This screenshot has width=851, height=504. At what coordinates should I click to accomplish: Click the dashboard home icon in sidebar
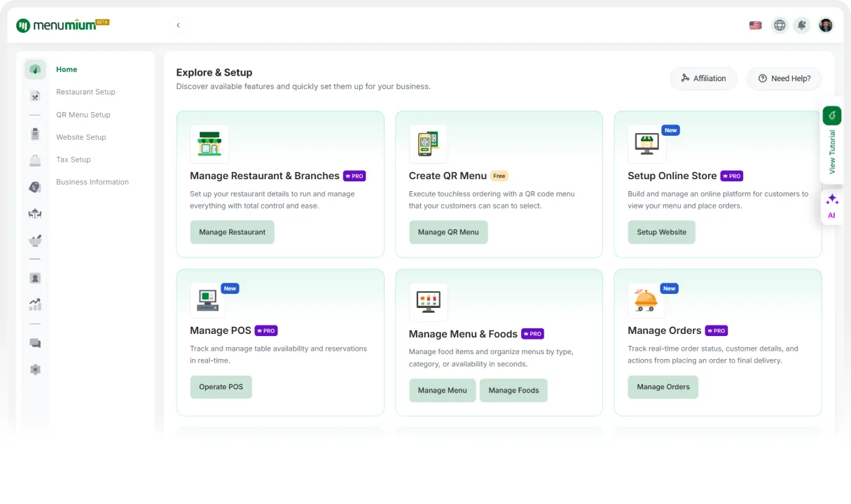pyautogui.click(x=35, y=69)
